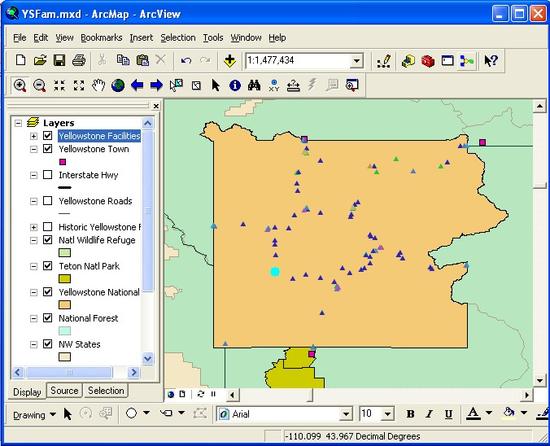
Task: Go back to previous extent arrow
Action: pos(137,85)
